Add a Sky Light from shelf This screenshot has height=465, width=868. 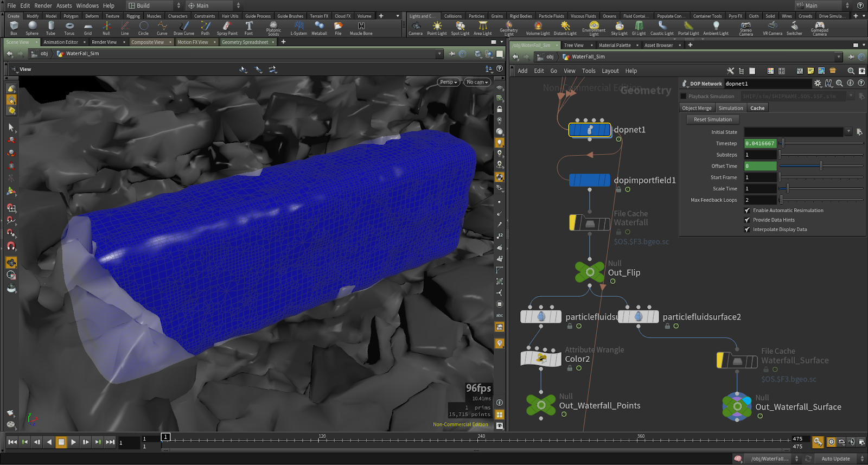point(619,27)
